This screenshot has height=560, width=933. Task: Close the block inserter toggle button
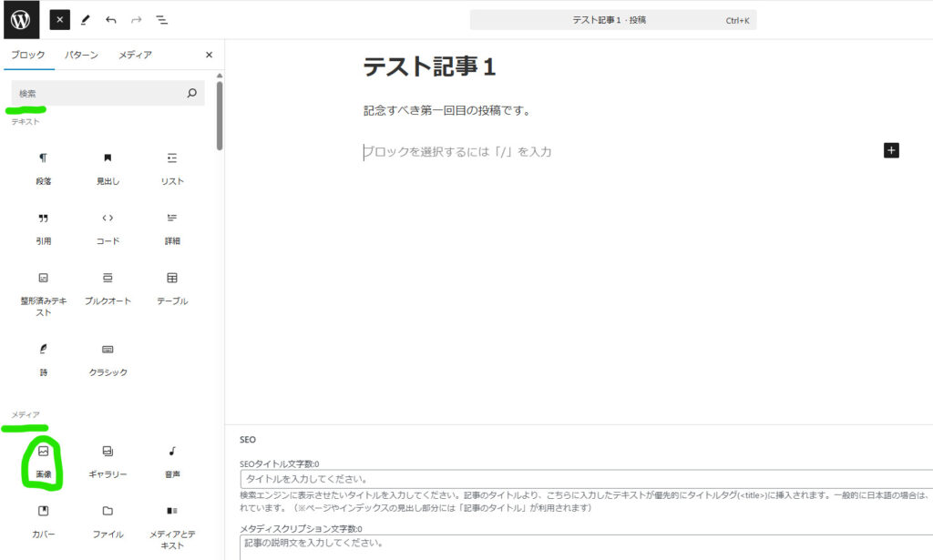click(x=59, y=19)
